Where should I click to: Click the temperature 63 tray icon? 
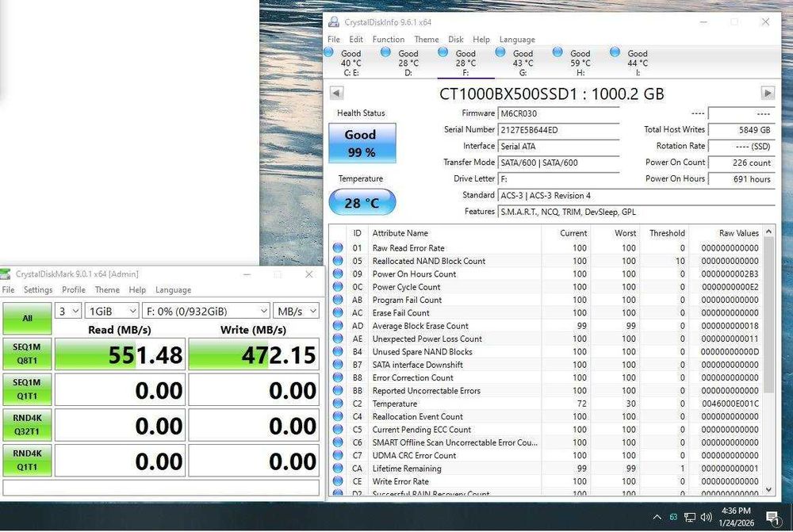pyautogui.click(x=673, y=517)
